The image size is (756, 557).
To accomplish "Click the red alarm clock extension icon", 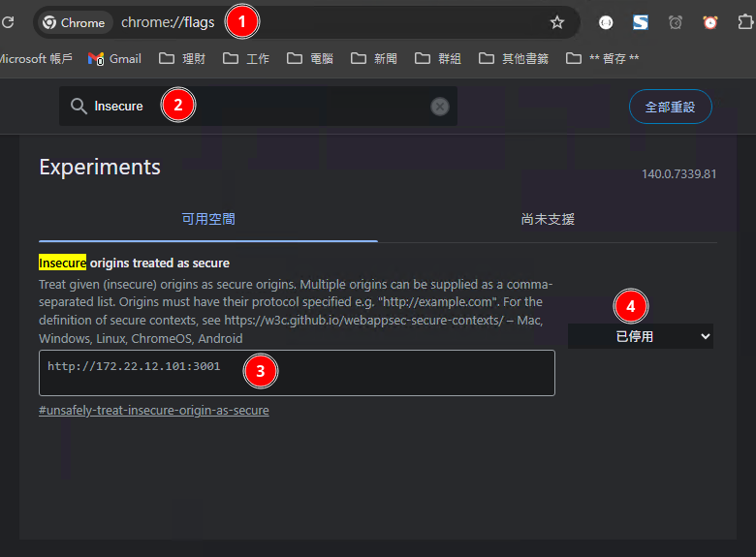I will point(710,22).
